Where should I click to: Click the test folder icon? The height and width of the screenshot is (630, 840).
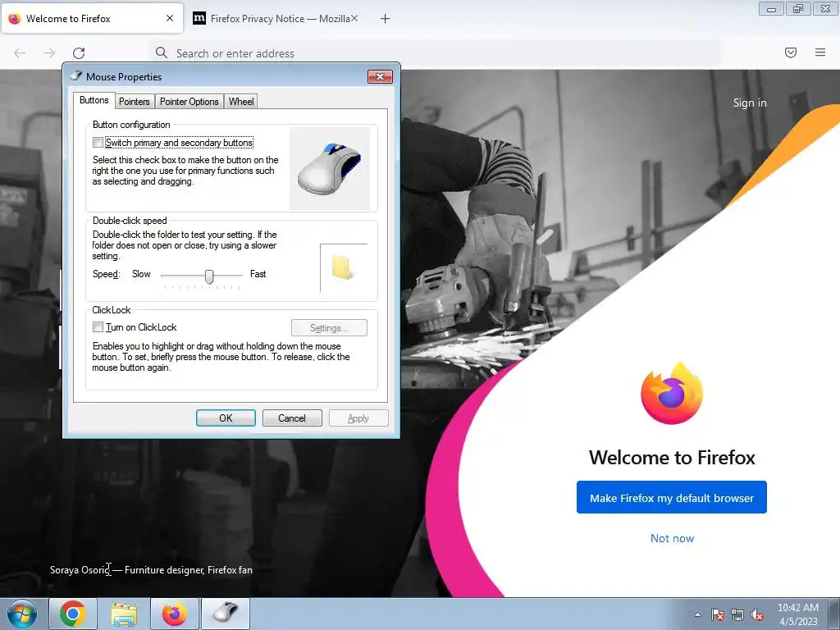[341, 267]
